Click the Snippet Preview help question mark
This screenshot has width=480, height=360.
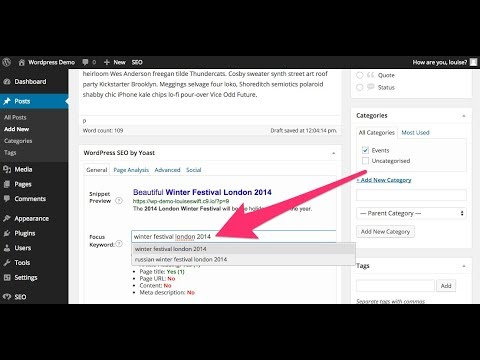(x=119, y=201)
